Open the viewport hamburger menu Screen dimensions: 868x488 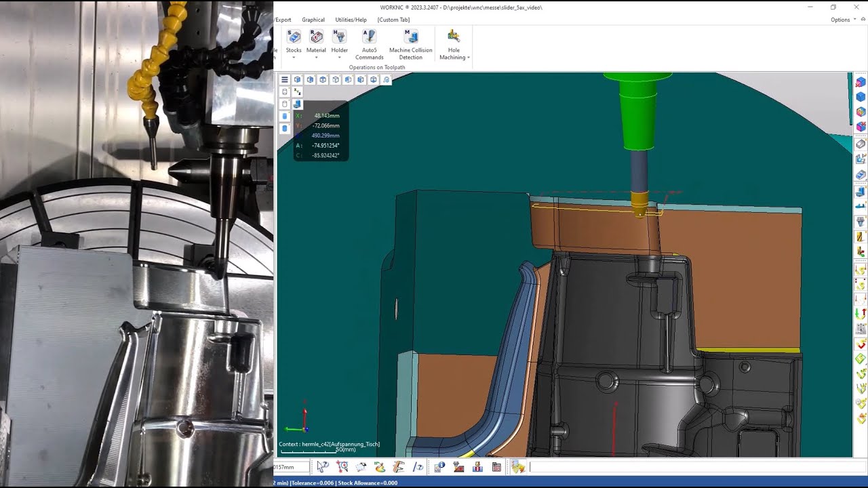[x=285, y=80]
